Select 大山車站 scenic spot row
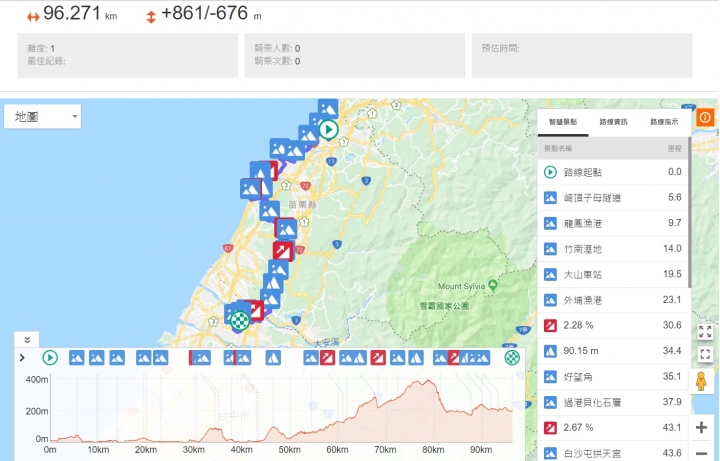Screen dimensions: 720x461 (613, 275)
